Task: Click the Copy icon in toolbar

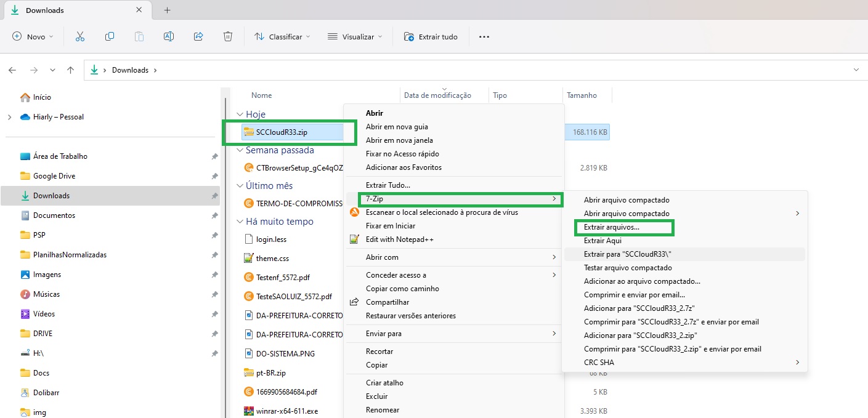Action: click(110, 37)
